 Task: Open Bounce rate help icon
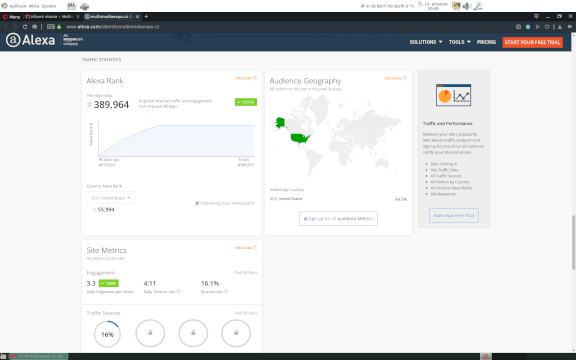(x=226, y=292)
